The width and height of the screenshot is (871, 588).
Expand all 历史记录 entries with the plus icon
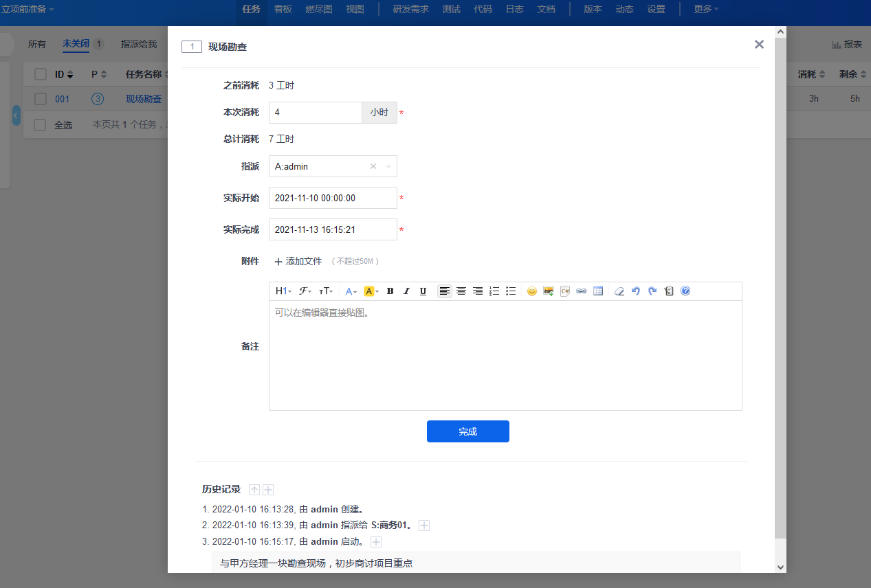268,490
